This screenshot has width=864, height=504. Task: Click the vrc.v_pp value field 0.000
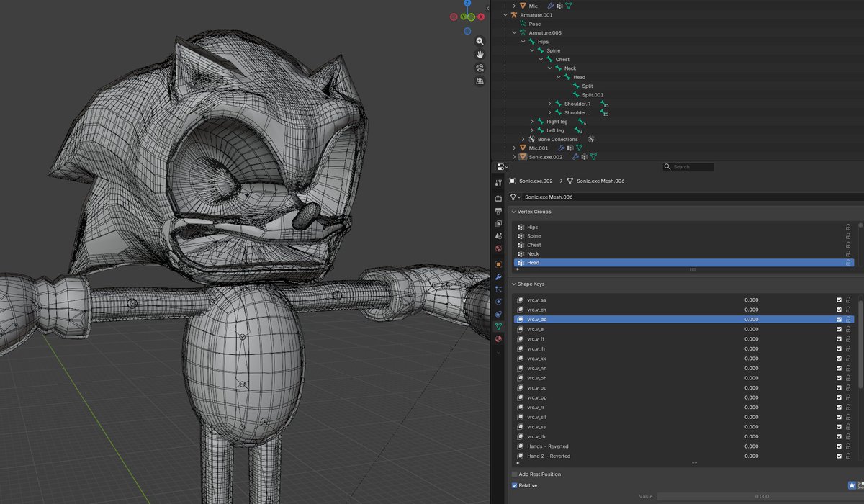tap(752, 397)
